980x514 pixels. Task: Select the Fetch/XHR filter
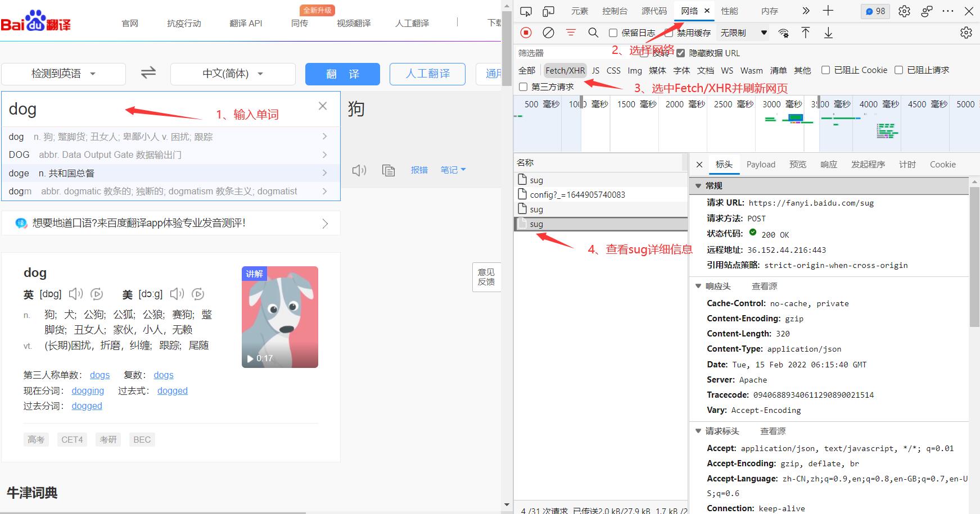[565, 70]
